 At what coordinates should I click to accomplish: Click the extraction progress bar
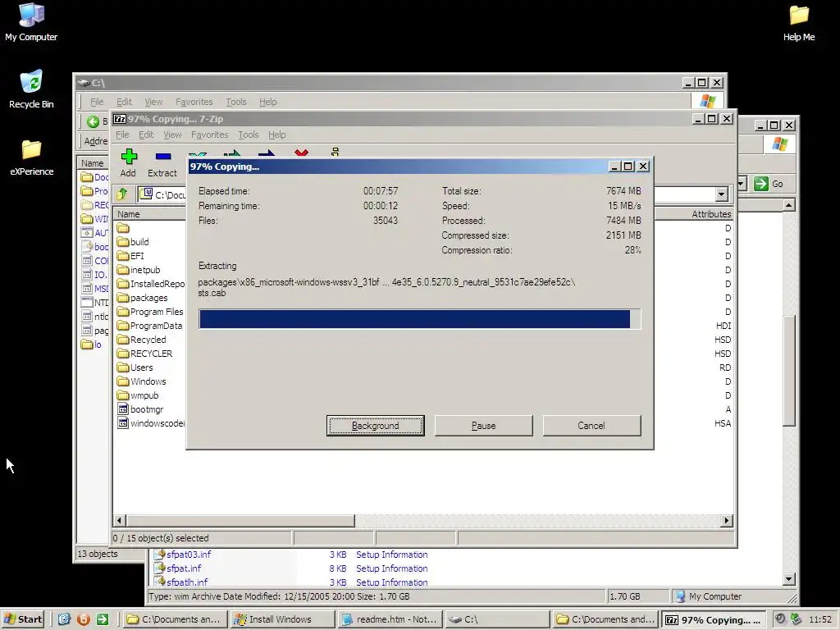[x=419, y=319]
